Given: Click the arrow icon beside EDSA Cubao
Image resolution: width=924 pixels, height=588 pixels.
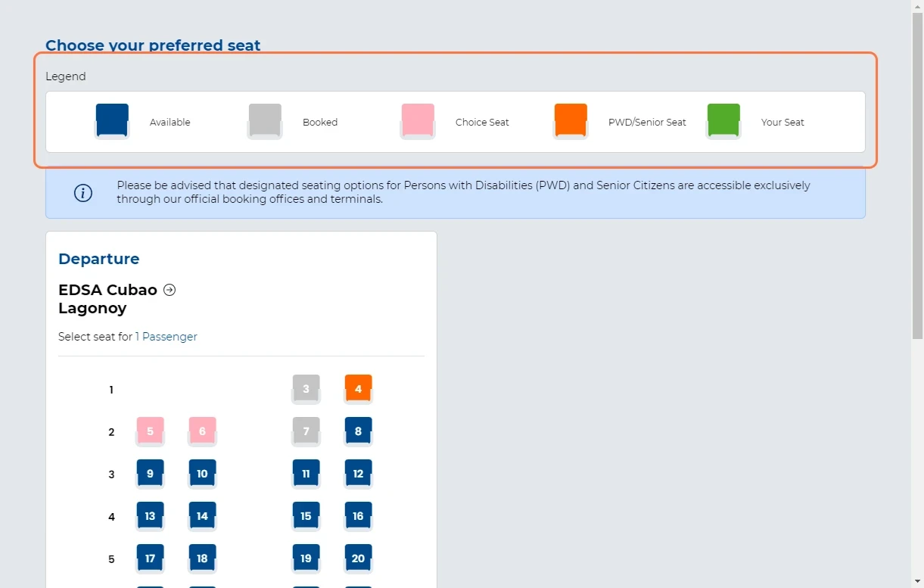Looking at the screenshot, I should click(x=170, y=290).
